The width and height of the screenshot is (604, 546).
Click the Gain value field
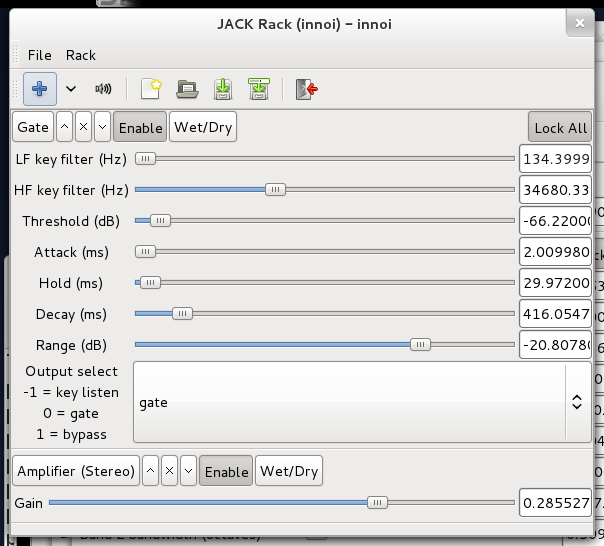555,502
